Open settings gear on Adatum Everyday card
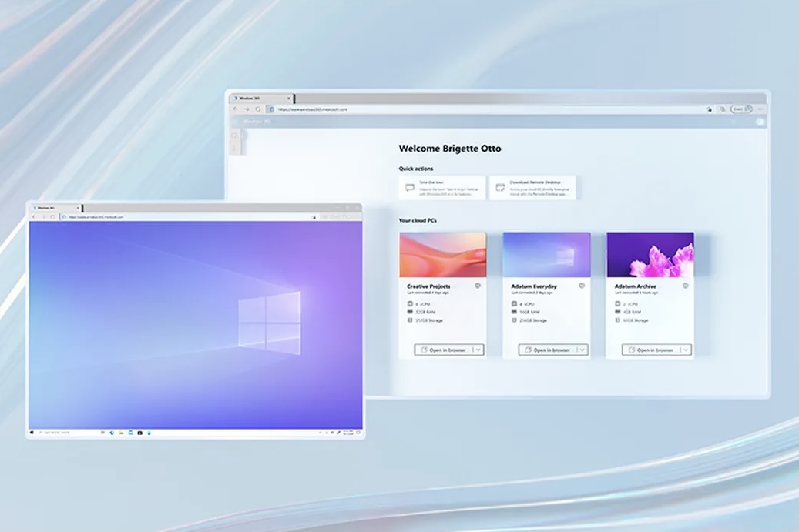799x532 pixels. [x=582, y=286]
